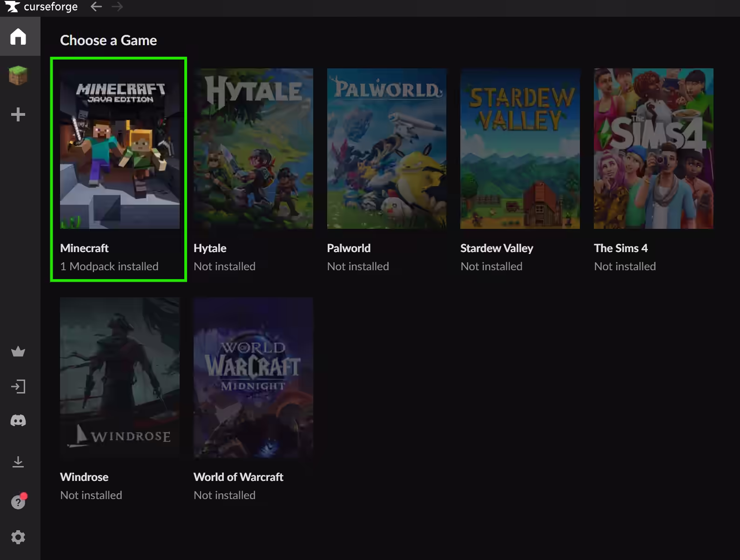This screenshot has width=740, height=560.
Task: Click the forward arrow in title bar
Action: 117,7
